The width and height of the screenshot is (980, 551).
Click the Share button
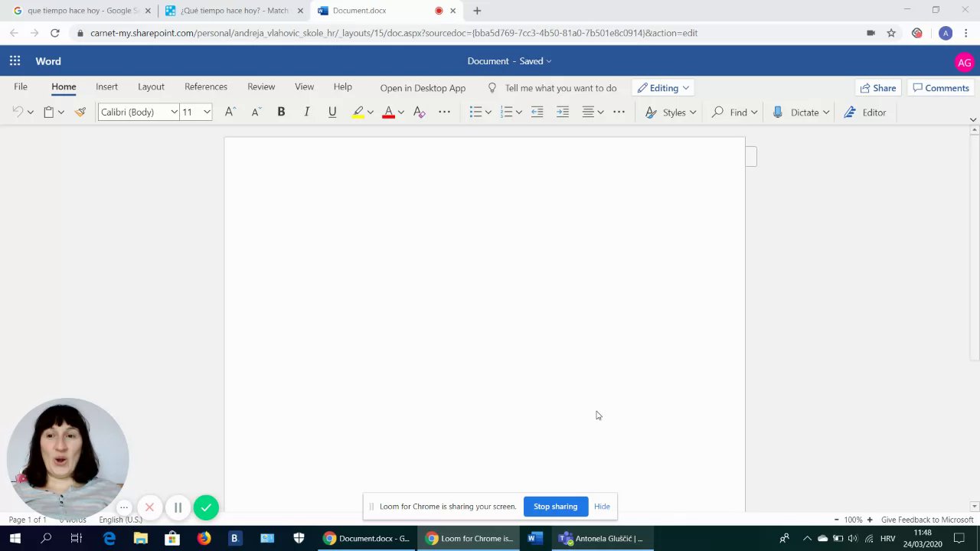[877, 88]
